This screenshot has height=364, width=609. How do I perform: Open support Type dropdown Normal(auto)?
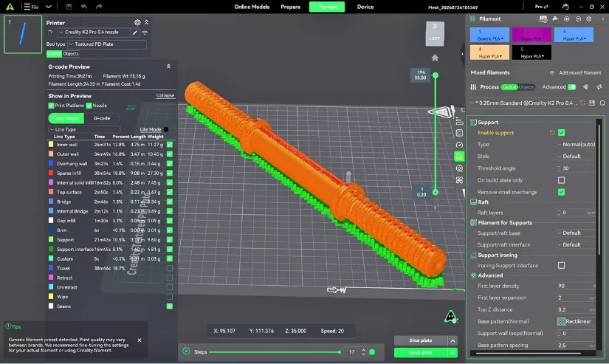[577, 145]
